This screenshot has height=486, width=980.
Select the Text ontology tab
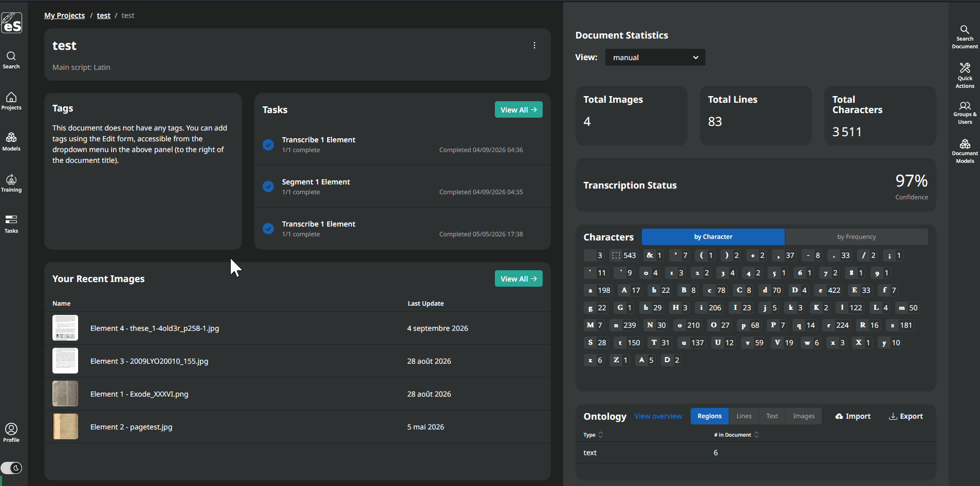pos(772,416)
